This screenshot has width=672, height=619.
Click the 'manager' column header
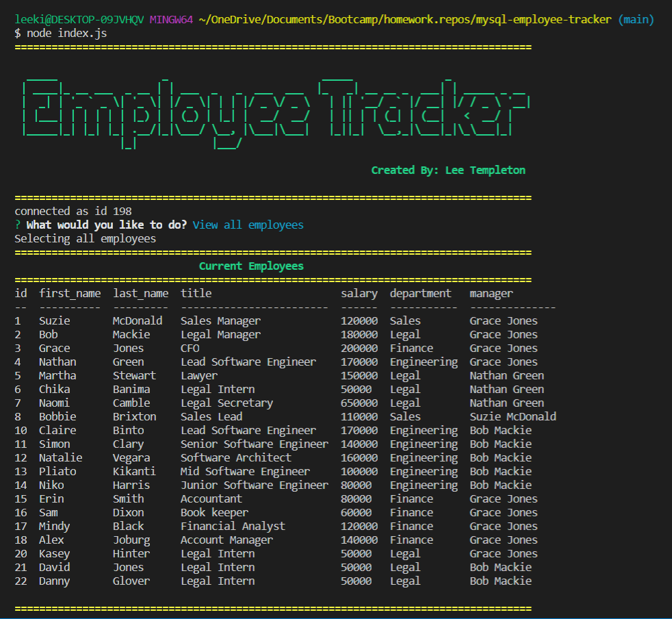click(x=491, y=294)
